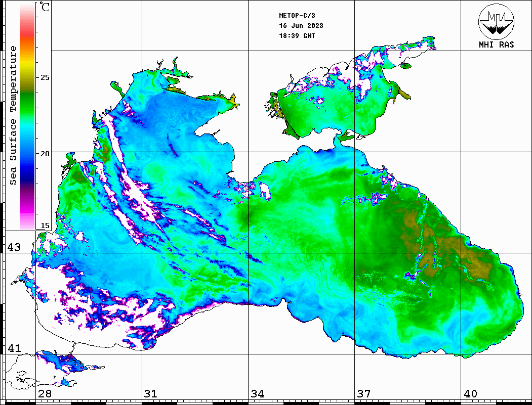
Task: Click the longitude label 37
Action: tap(364, 394)
